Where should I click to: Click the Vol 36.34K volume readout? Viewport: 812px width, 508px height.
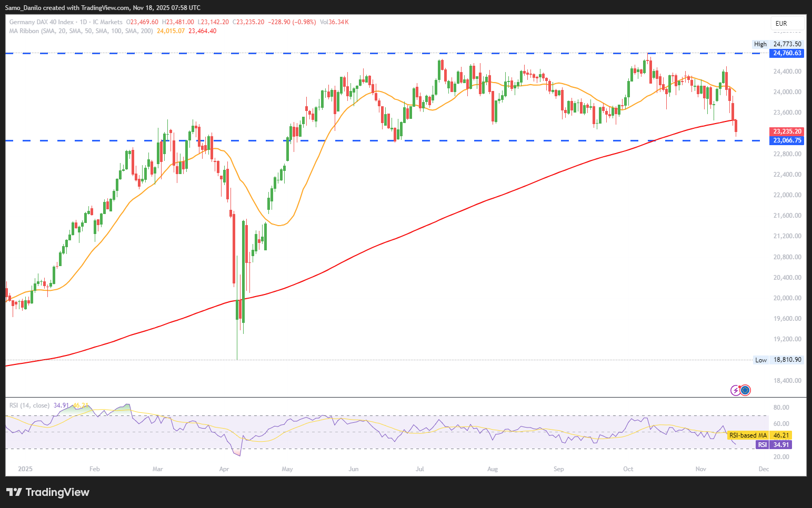click(334, 22)
